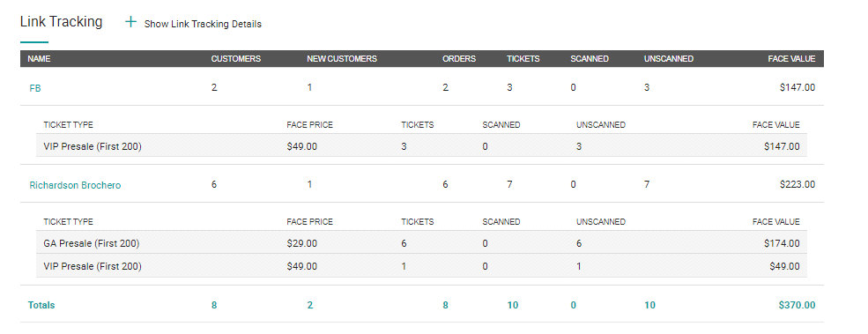Click the NEW CUSTOMERS column header
868x334 pixels.
pyautogui.click(x=342, y=59)
